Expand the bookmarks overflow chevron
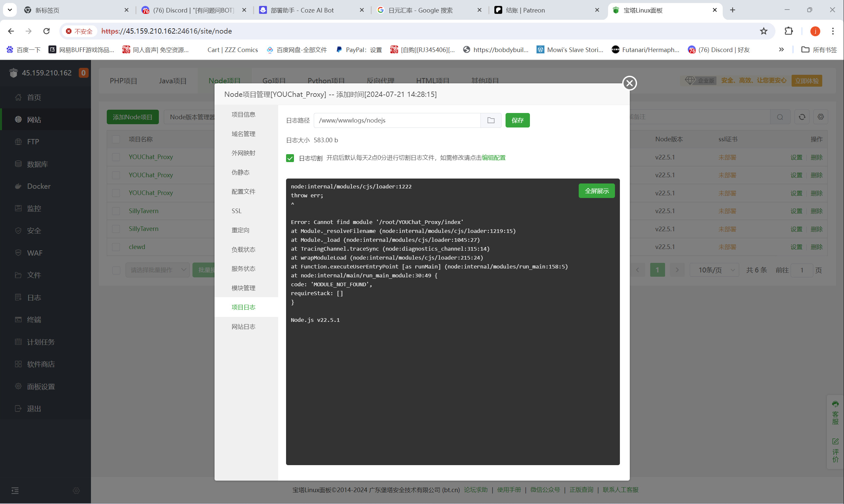The height and width of the screenshot is (504, 844). [x=781, y=50]
